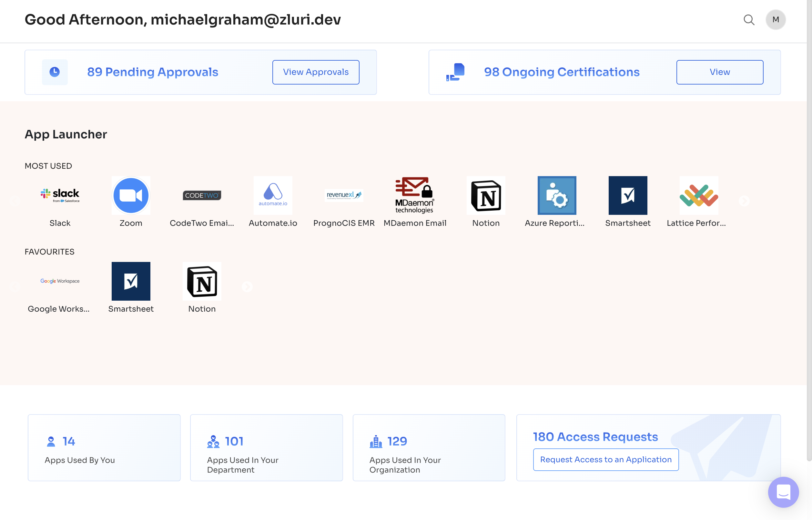The width and height of the screenshot is (812, 520).
Task: Launch the MDaemon Email app
Action: [415, 195]
